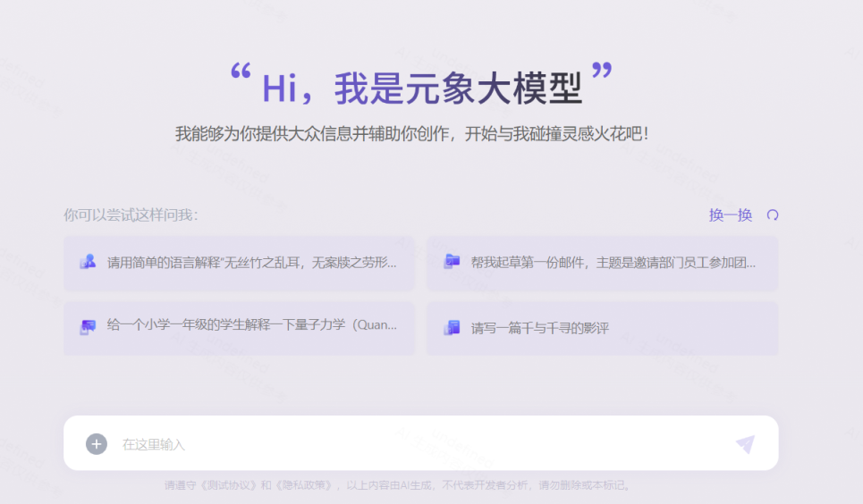863x504 pixels.
Task: Click the folder icon on the 邮件 suggestion
Action: tap(452, 262)
